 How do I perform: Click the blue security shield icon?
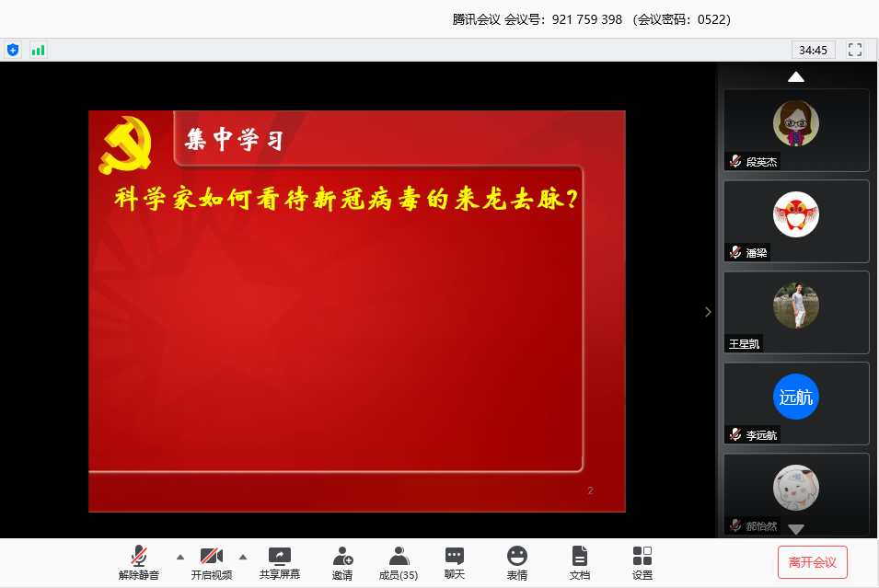click(x=13, y=50)
